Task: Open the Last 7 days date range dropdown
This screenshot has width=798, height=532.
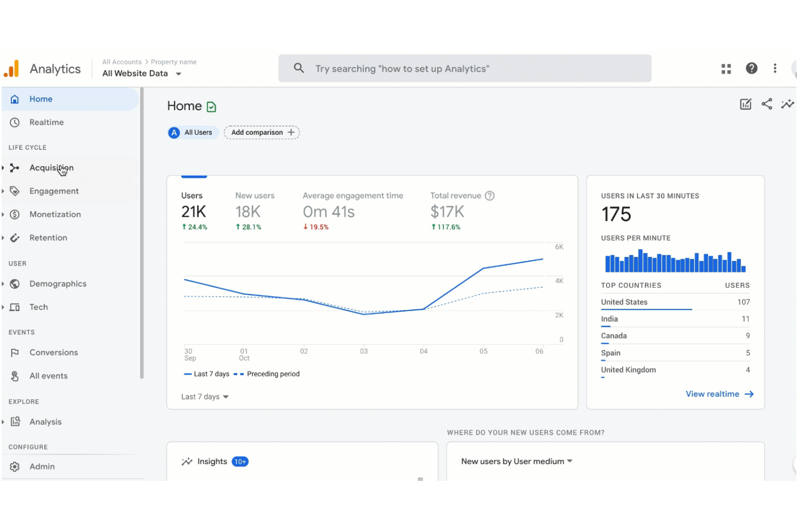Action: (205, 397)
